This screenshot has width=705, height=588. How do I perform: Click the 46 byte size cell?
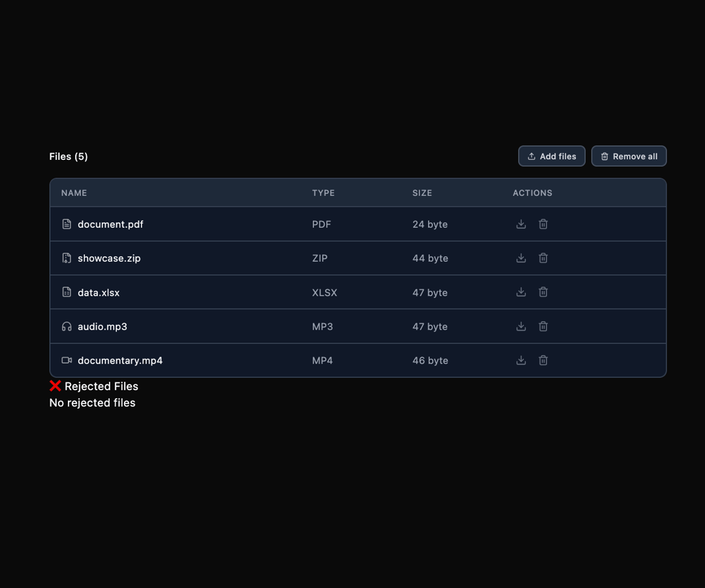click(x=430, y=360)
